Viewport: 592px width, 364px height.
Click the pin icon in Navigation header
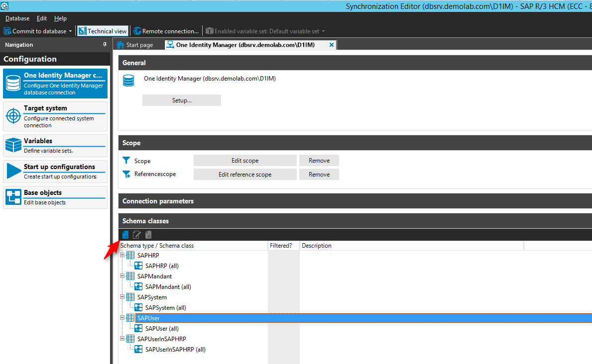coord(105,45)
